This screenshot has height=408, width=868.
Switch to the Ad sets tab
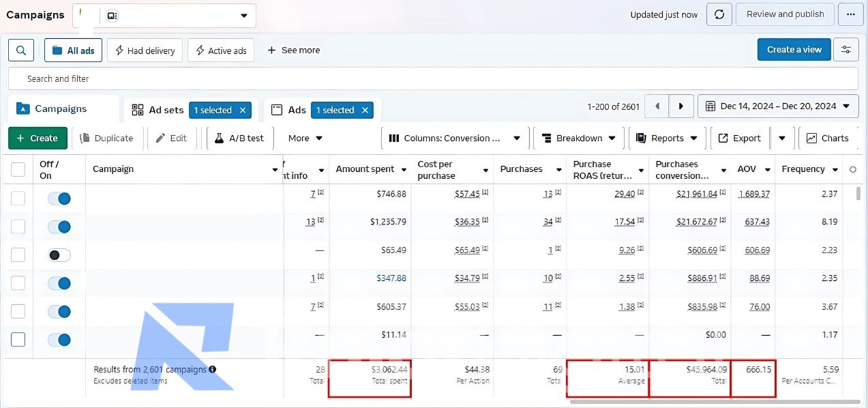(159, 110)
